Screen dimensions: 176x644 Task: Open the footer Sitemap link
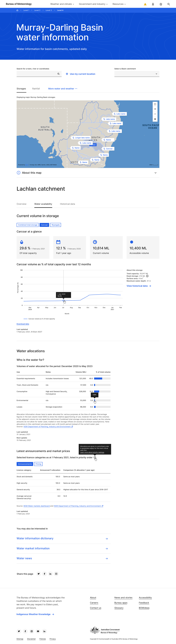pyautogui.click(x=20, y=639)
